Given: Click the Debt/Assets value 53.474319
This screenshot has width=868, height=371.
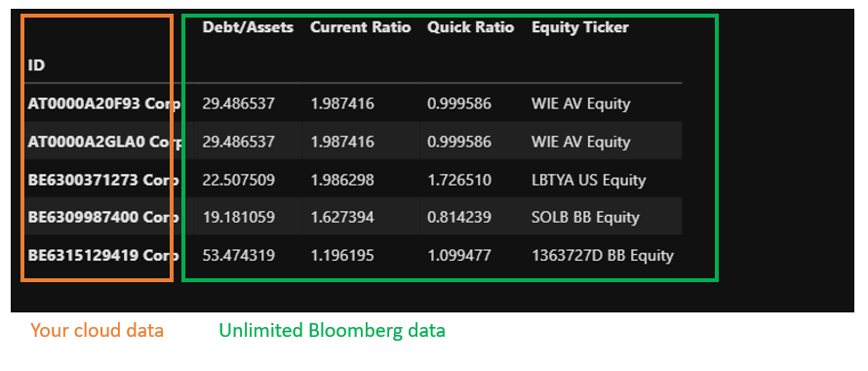Looking at the screenshot, I should pyautogui.click(x=239, y=256).
